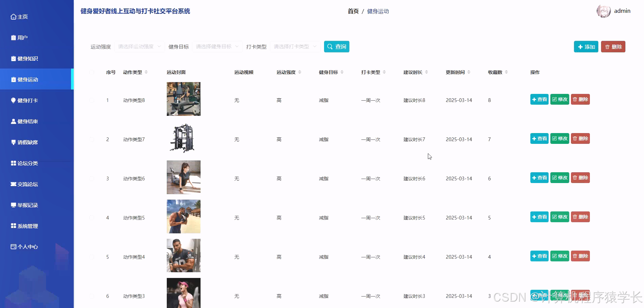The image size is (644, 308).
Task: Check the row for 动作类型4
Action: [92, 257]
